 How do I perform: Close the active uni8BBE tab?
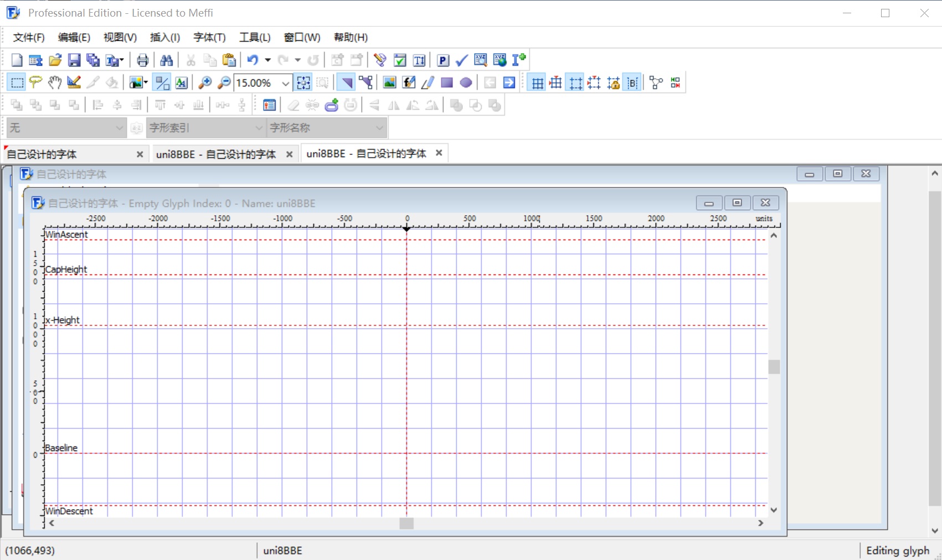point(439,153)
